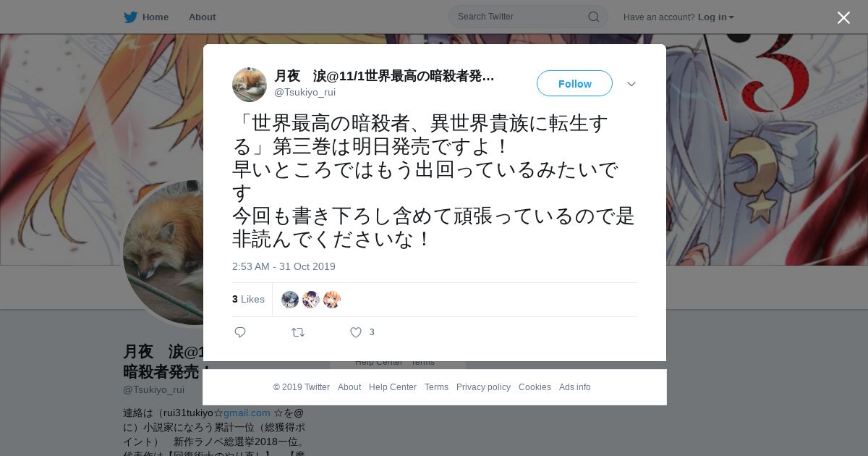This screenshot has height=456, width=868.
Task: Click the Twitter bird logo icon
Action: (x=130, y=17)
